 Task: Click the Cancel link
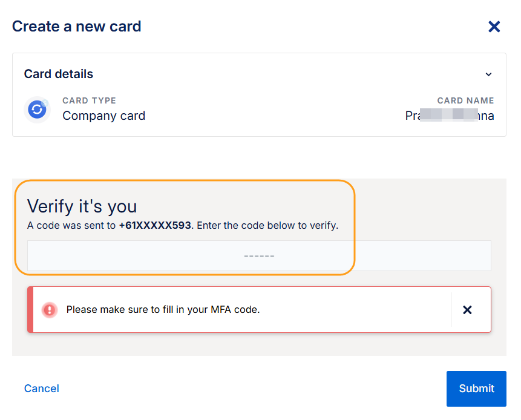click(x=42, y=389)
